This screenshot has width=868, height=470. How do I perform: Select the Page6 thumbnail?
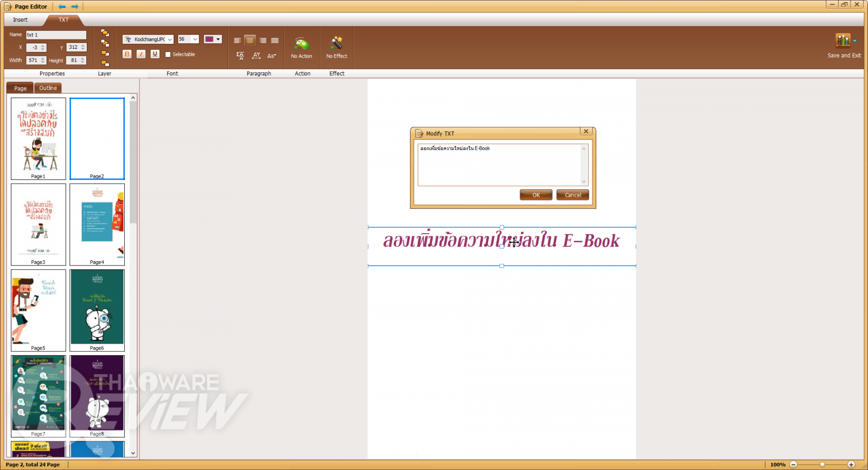[x=97, y=311]
